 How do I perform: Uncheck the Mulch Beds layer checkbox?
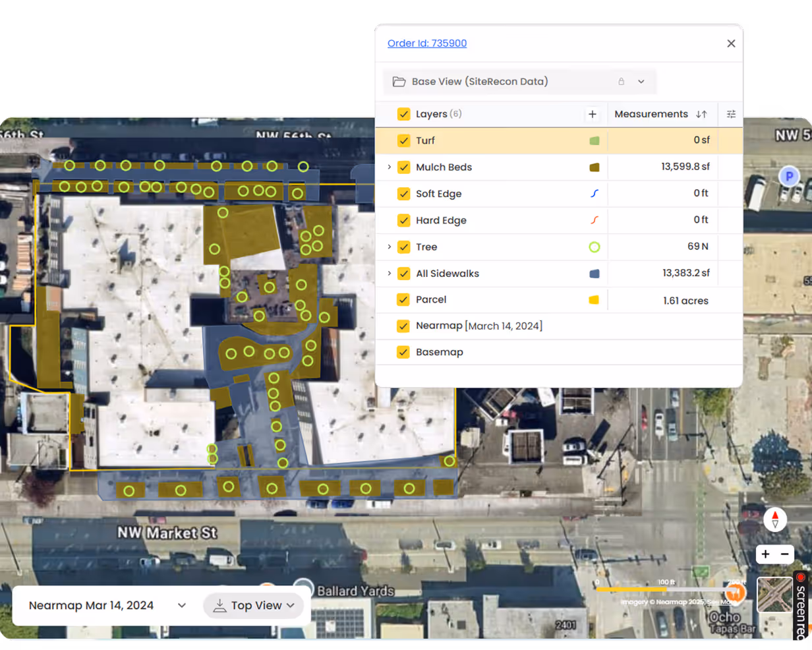403,167
